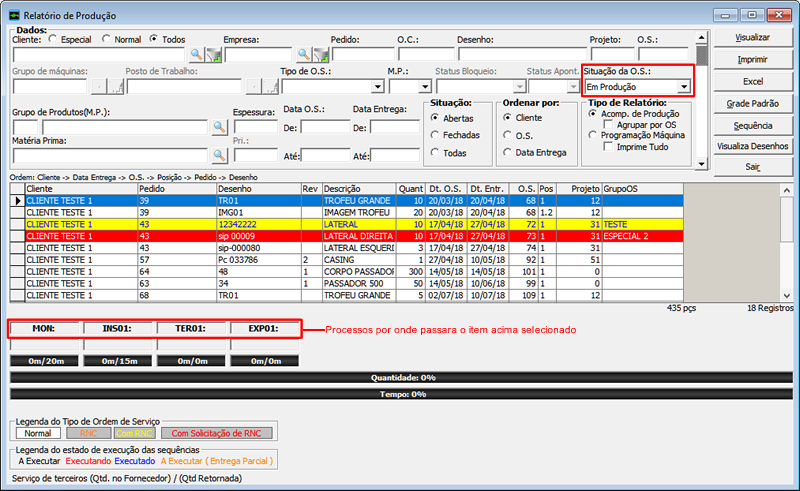
Task: Open the Status Bloqueio dropdown
Action: tap(519, 87)
